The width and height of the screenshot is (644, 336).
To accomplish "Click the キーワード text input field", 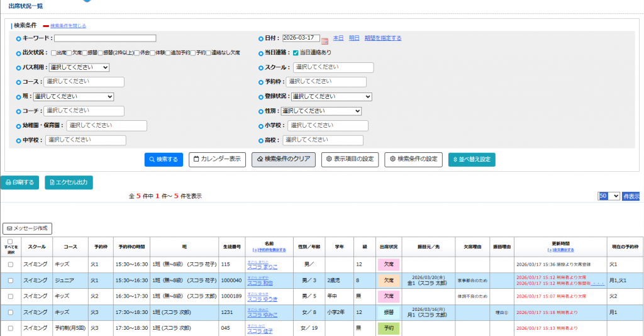I will pos(105,38).
